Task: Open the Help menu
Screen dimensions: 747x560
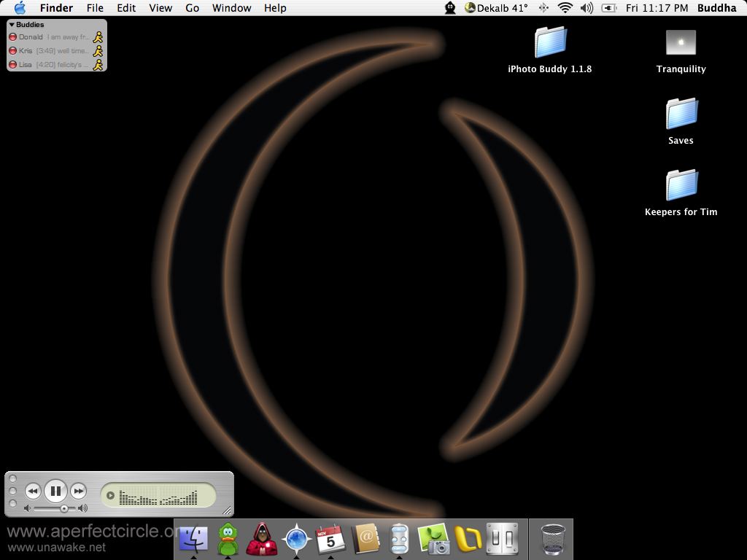Action: 275,8
